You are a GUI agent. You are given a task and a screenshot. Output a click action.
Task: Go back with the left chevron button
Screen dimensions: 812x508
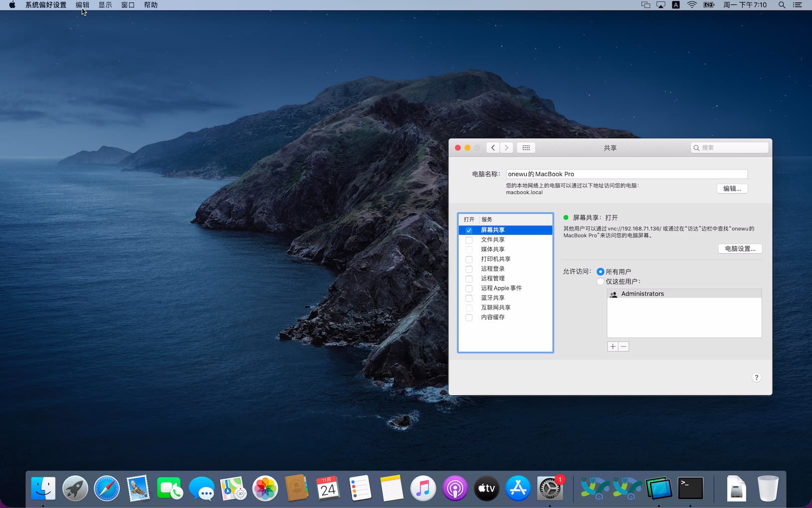click(493, 148)
